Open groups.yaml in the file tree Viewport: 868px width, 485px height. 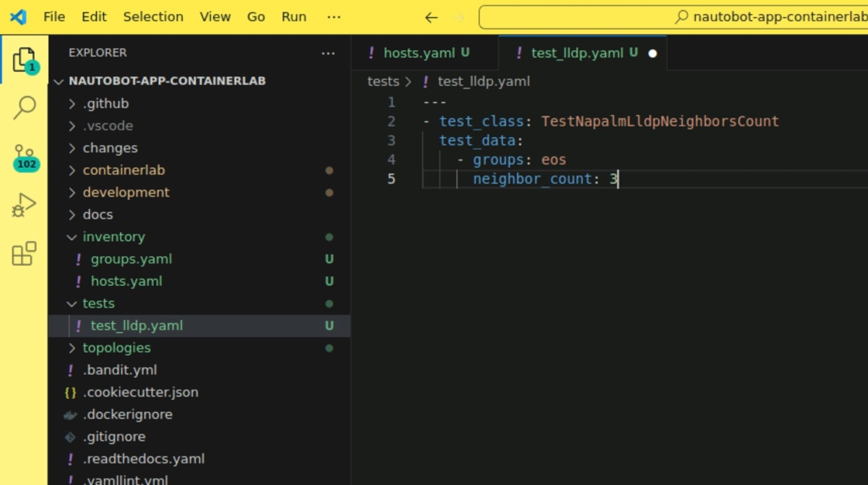tap(131, 259)
